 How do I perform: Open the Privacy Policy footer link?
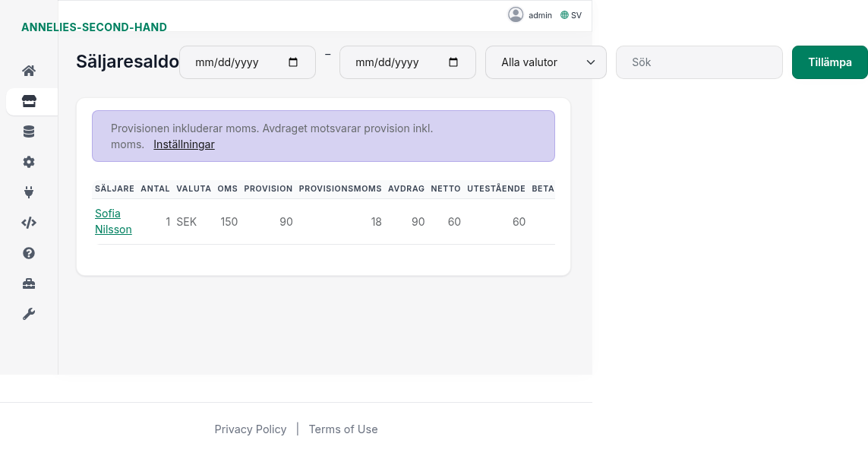point(250,429)
